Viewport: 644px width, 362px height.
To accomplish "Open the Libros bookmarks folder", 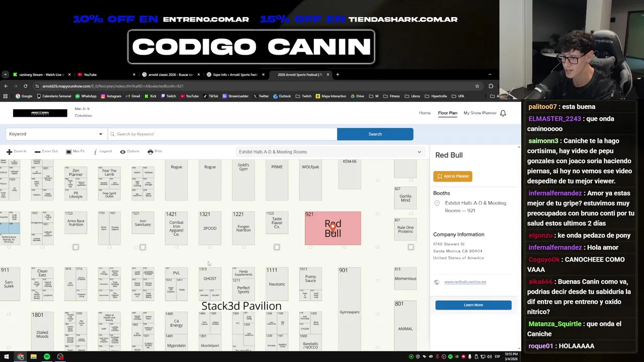I will [x=412, y=96].
